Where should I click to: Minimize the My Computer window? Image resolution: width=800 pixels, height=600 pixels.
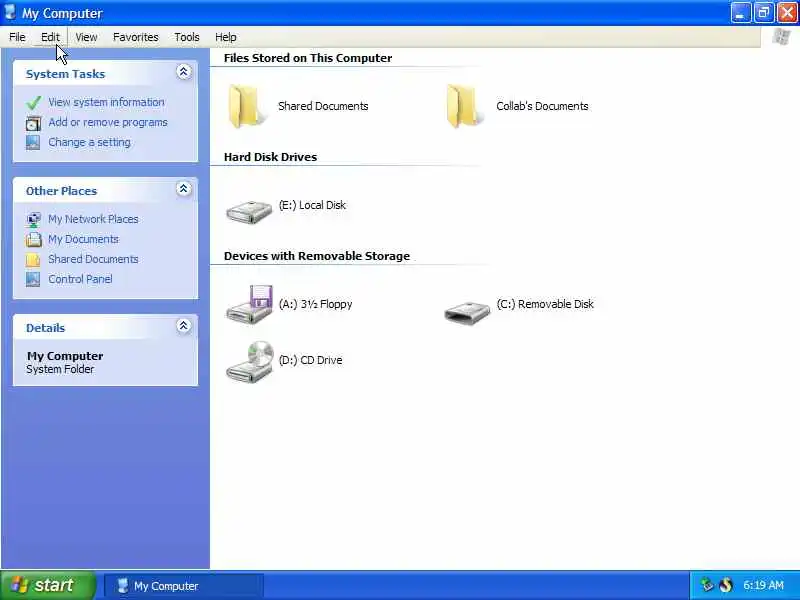pyautogui.click(x=741, y=13)
